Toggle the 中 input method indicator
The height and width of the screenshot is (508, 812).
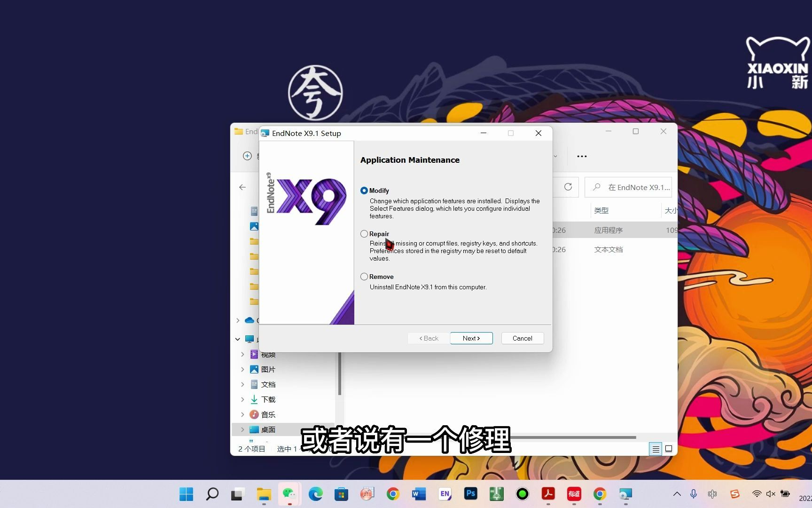point(712,494)
